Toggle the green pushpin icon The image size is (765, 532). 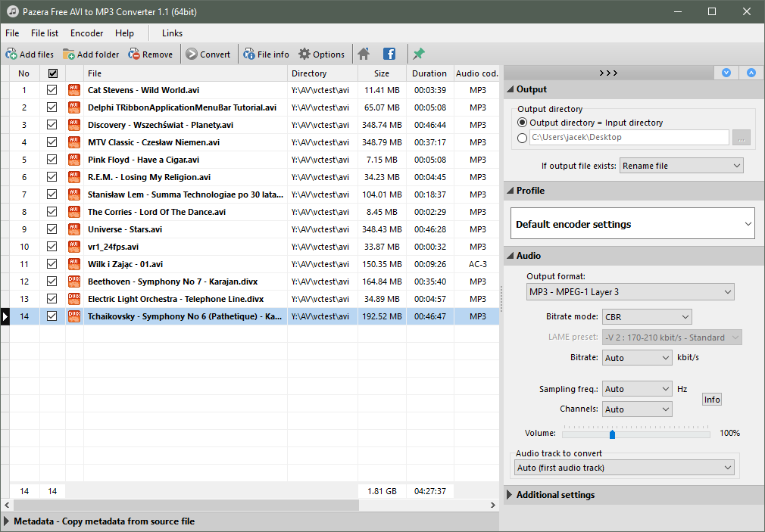(419, 54)
